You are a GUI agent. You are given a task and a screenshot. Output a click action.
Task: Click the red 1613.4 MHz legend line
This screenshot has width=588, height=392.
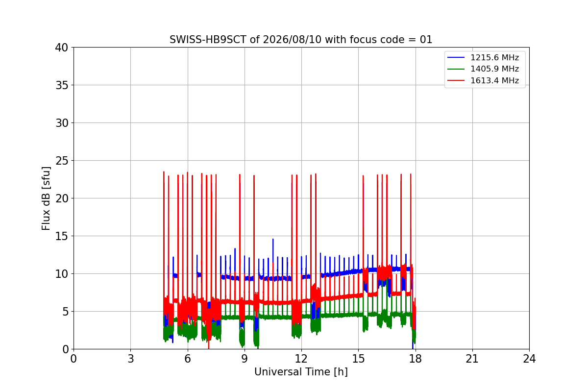pos(456,81)
